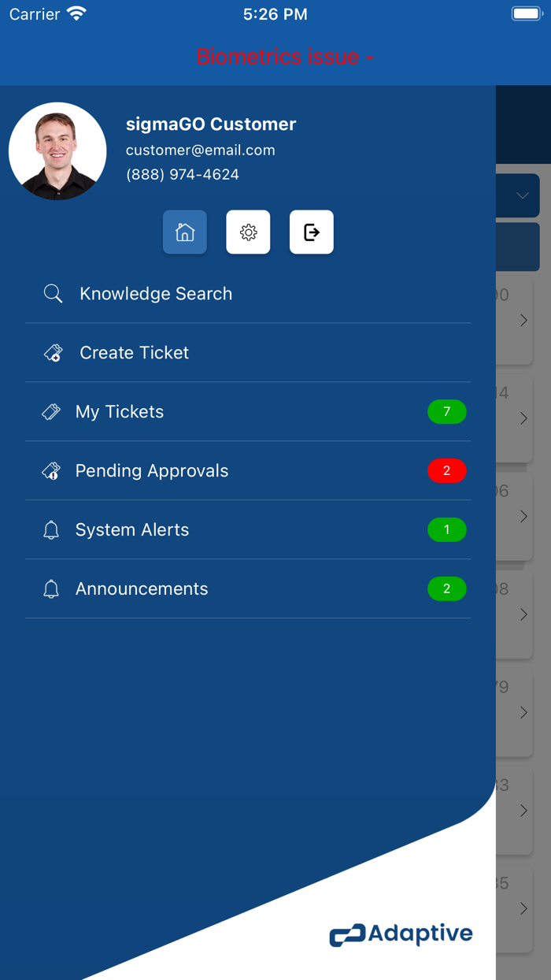The height and width of the screenshot is (980, 551).
Task: Open the Knowledge Search menu item
Action: (156, 294)
